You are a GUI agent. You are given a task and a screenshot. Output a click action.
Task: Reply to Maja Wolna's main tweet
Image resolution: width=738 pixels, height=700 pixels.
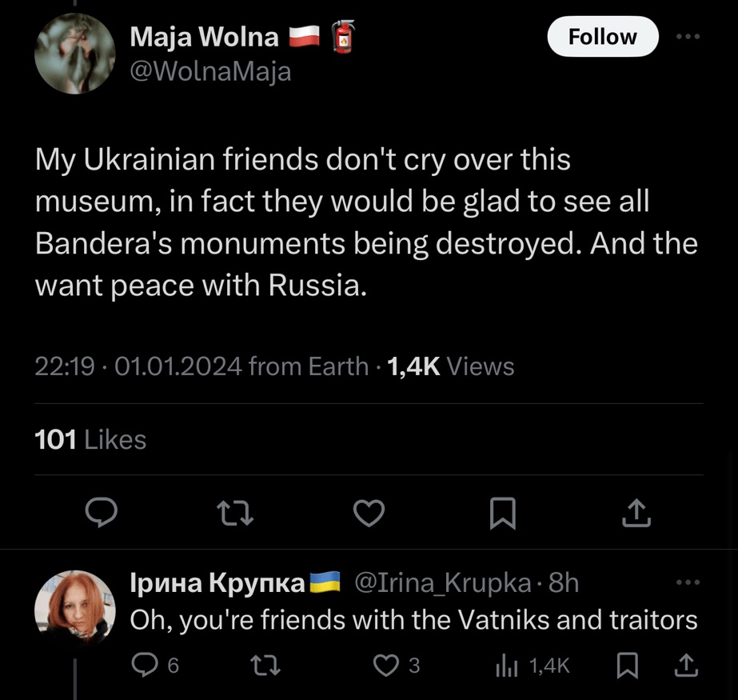(x=102, y=514)
